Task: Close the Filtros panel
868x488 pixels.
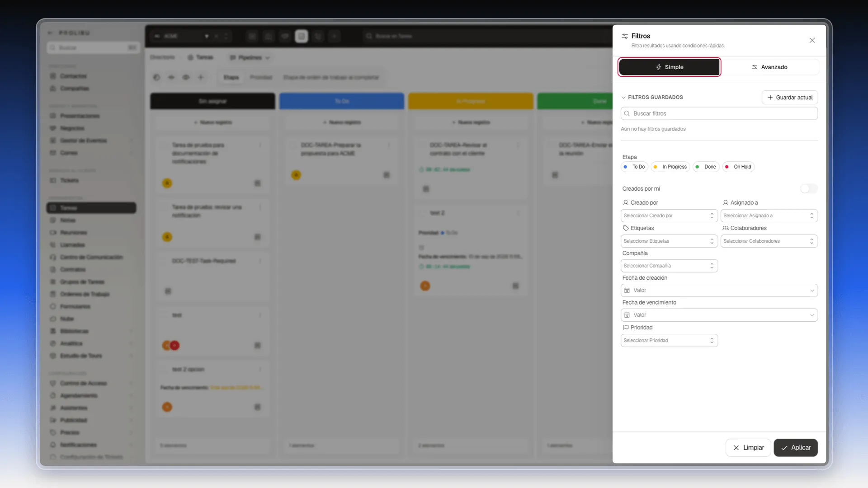Action: pos(812,40)
